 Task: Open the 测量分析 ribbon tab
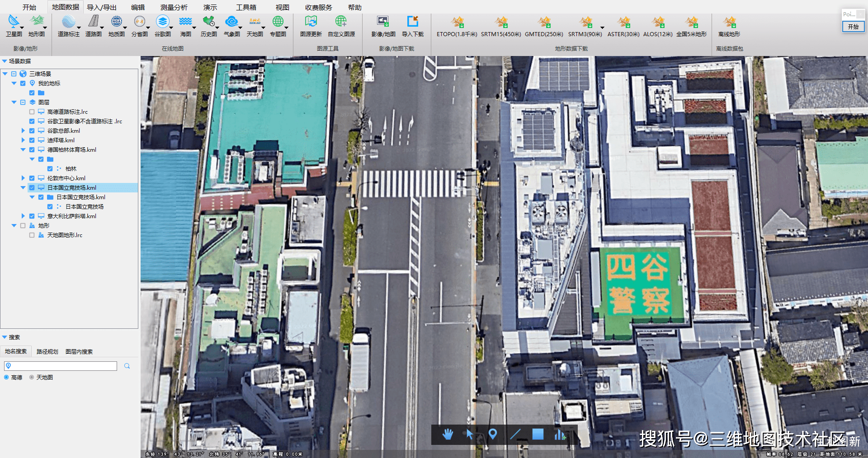click(174, 7)
